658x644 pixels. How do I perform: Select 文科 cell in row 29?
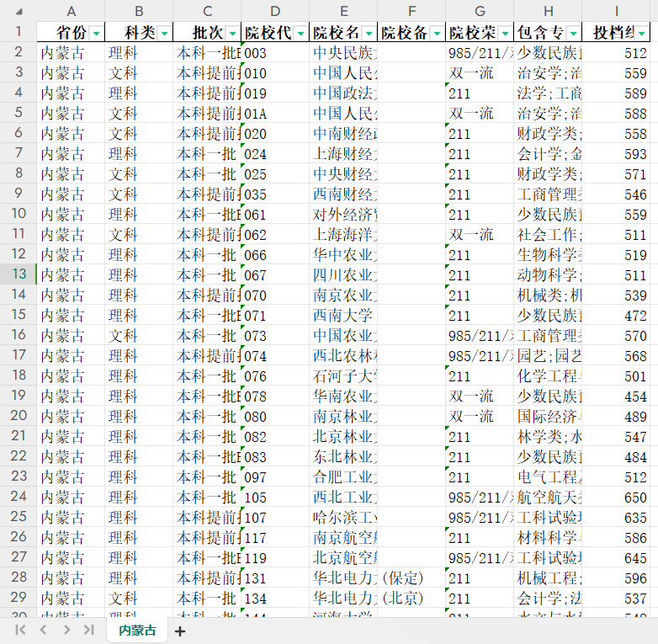pos(139,598)
